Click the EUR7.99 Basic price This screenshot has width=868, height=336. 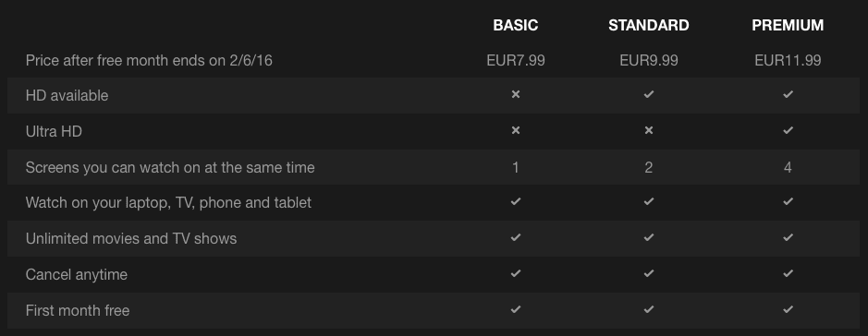516,60
